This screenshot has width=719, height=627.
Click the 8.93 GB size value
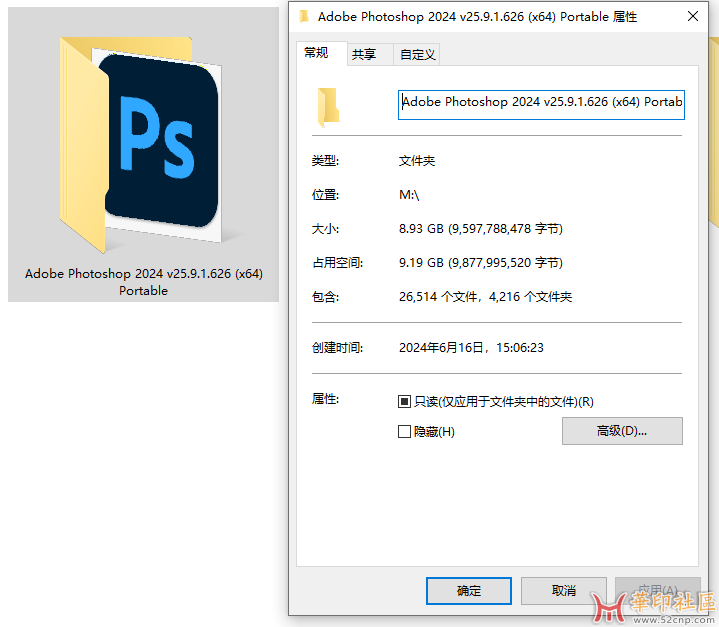[x=481, y=229]
